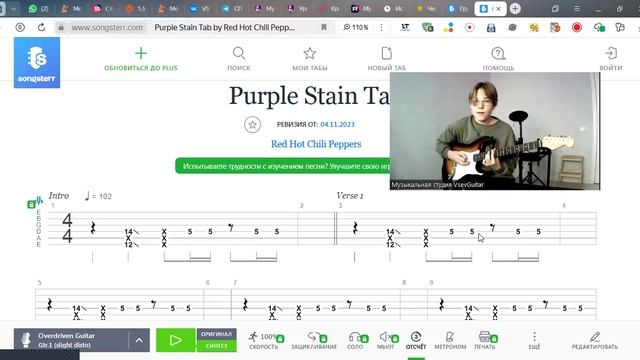
Task: Open the revision date link 04.11.2023
Action: tap(337, 124)
